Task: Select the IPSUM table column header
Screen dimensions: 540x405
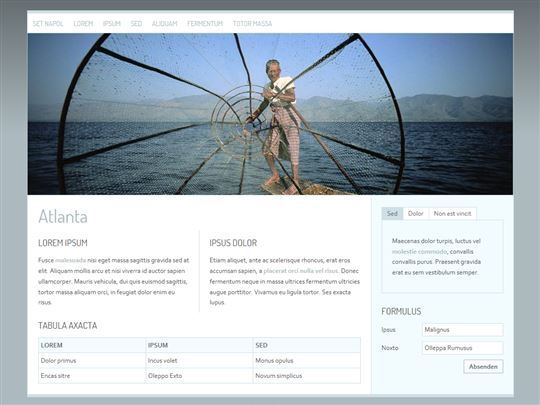Action: click(199, 345)
